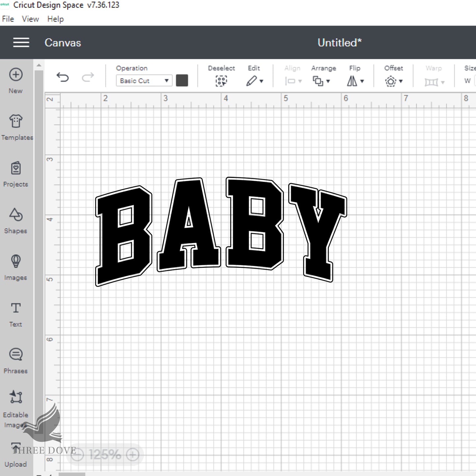Expand the Flip dropdown arrow
The image size is (476, 476).
pos(362,81)
